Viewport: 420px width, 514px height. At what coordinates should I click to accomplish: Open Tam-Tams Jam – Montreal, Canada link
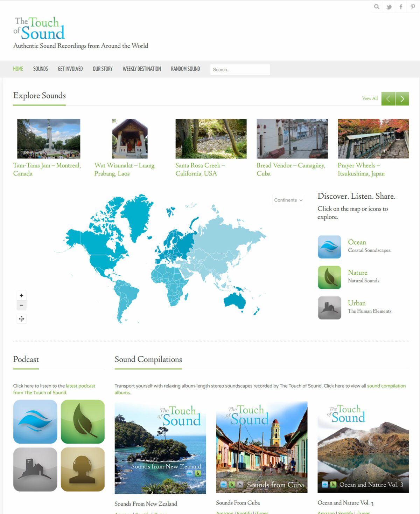coord(47,169)
